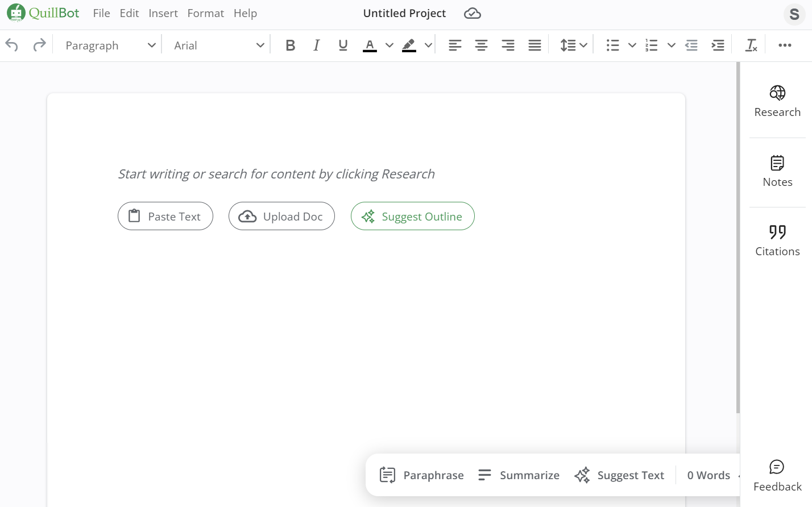Open the File menu
The height and width of the screenshot is (507, 812).
pos(101,13)
